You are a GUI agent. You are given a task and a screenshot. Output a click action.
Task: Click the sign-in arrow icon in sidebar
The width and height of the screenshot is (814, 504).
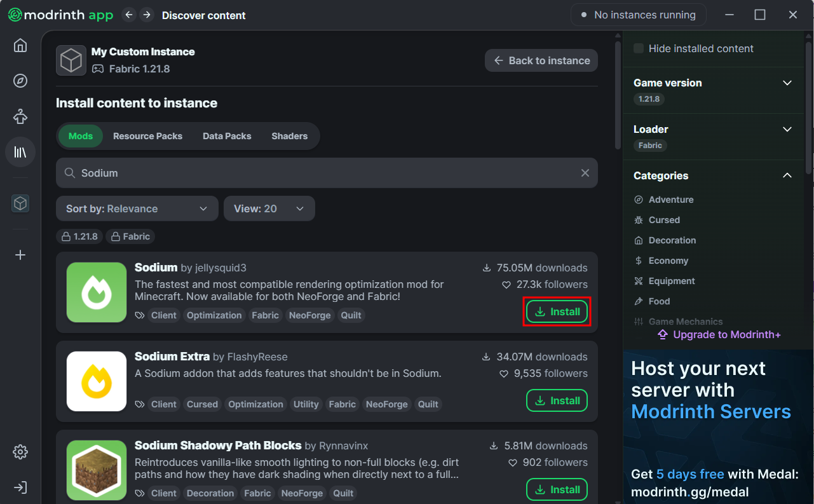(x=20, y=487)
